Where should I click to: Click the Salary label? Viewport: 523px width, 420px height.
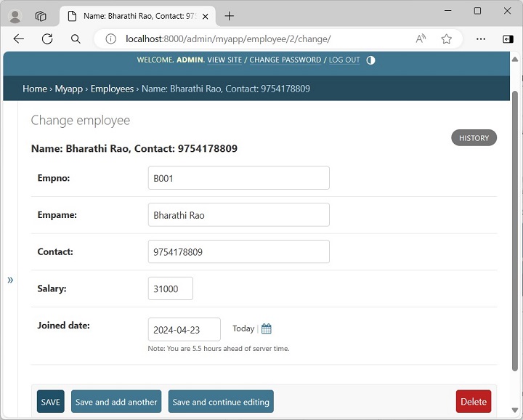click(x=52, y=288)
